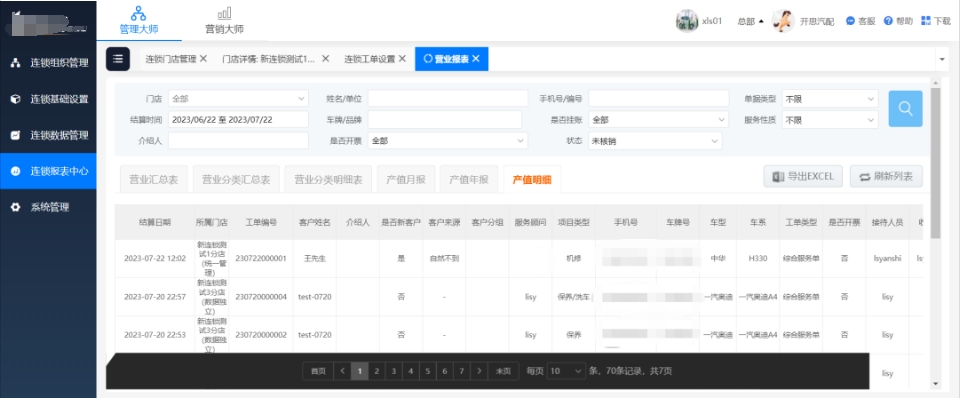This screenshot has height=398, width=960.
Task: Open the 状态 dropdown
Action: (x=655, y=141)
